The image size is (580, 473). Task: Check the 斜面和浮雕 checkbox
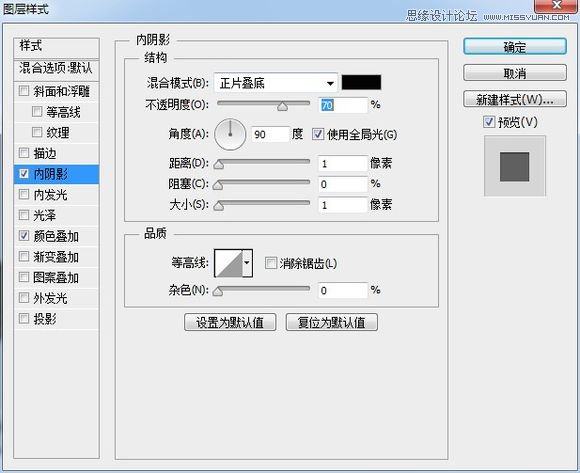click(x=24, y=91)
